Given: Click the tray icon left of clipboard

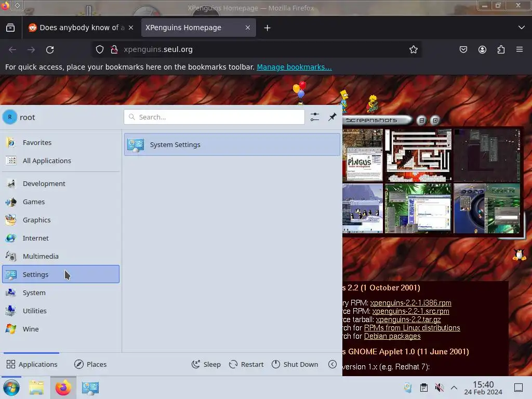Looking at the screenshot, I should (408, 388).
